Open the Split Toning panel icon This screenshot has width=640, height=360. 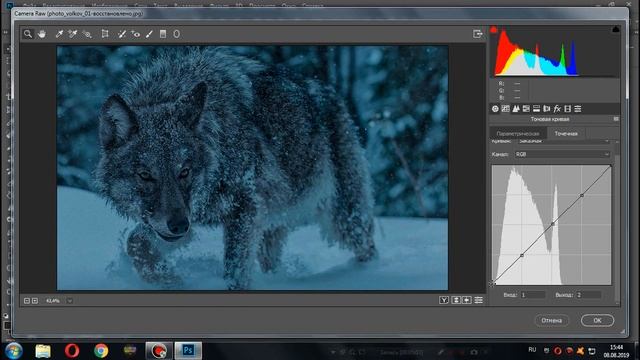536,109
